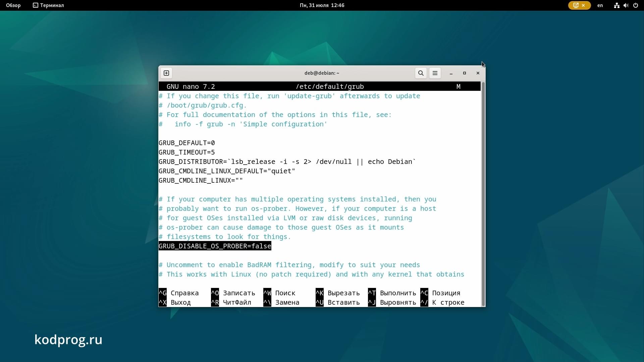Viewport: 644px width, 362px height.
Task: Click the GRUB_CMDLINE_LINUX_DEFAULT="quiet" line
Action: 227,171
